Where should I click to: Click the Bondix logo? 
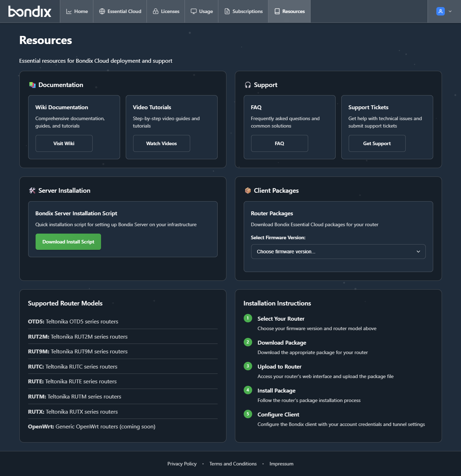pos(30,11)
